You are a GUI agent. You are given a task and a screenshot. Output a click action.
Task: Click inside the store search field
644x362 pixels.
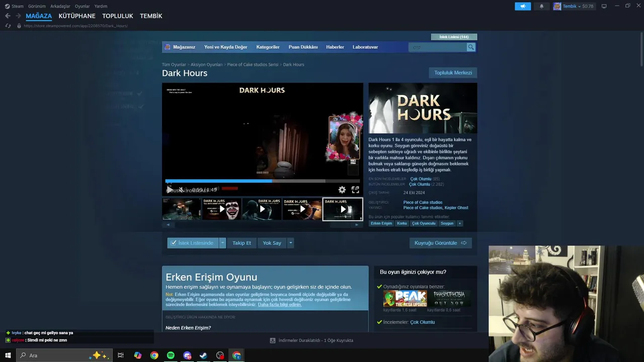(438, 47)
